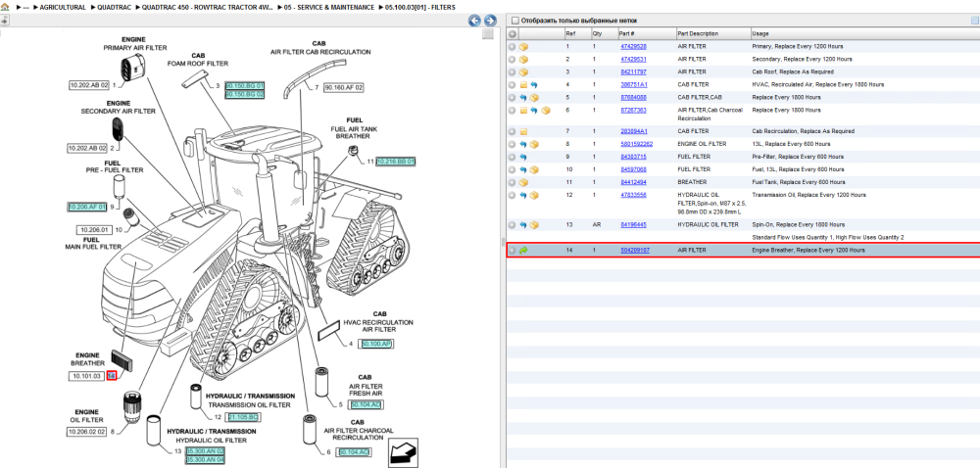This screenshot has width=980, height=468.
Task: Click diagram reference 10.206.01 for main fuel filter
Action: (x=94, y=230)
